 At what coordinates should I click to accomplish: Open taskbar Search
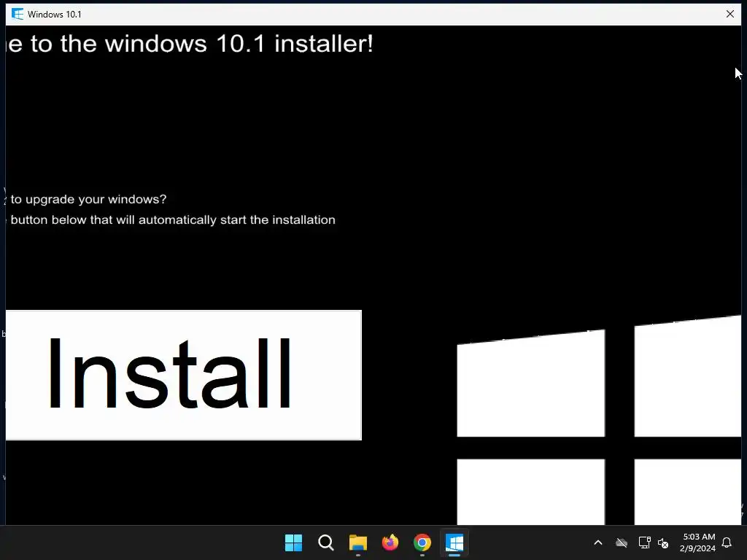click(326, 542)
